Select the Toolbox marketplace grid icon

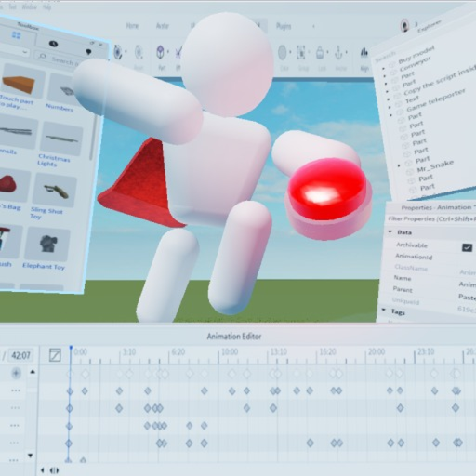[16, 34]
